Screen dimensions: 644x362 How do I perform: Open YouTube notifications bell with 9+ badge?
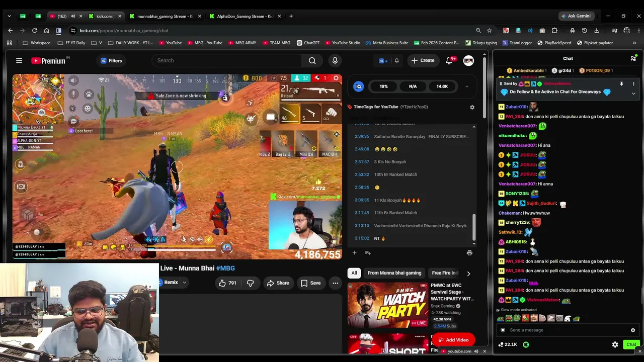[x=449, y=61]
